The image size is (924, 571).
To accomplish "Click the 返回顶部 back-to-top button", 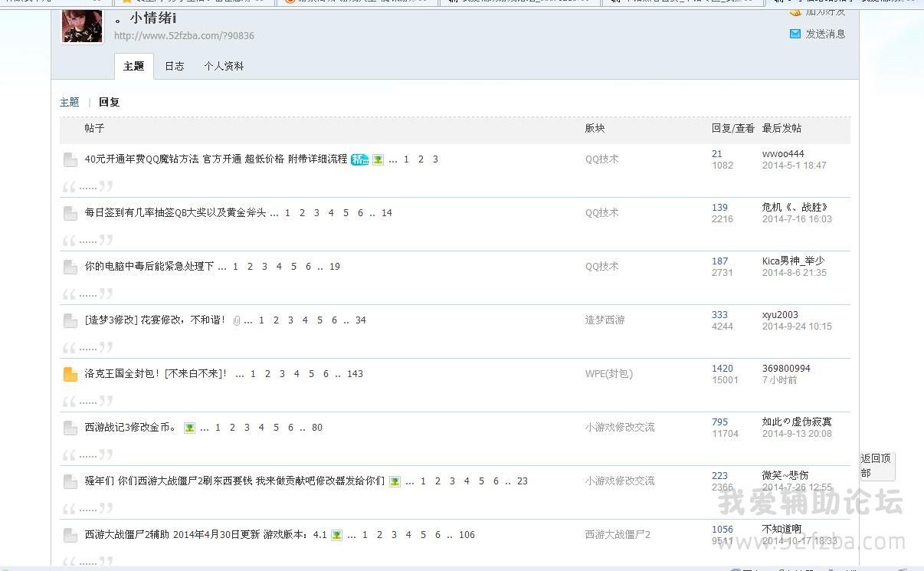I will click(x=876, y=465).
